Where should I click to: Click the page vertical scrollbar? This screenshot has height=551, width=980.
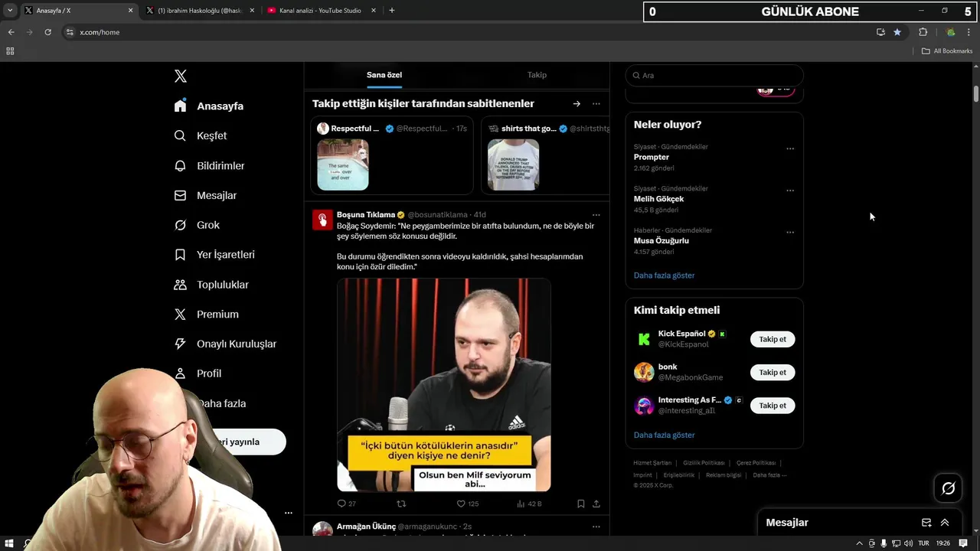coord(975,94)
